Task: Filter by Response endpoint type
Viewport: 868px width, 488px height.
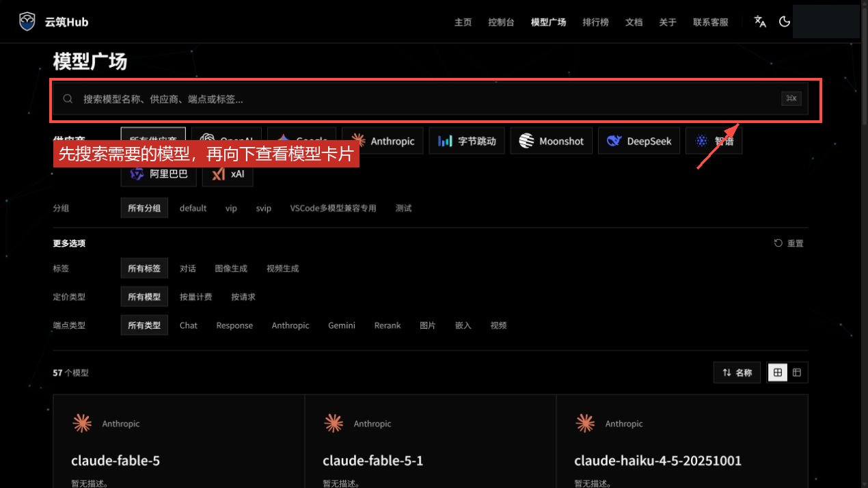Action: tap(234, 325)
